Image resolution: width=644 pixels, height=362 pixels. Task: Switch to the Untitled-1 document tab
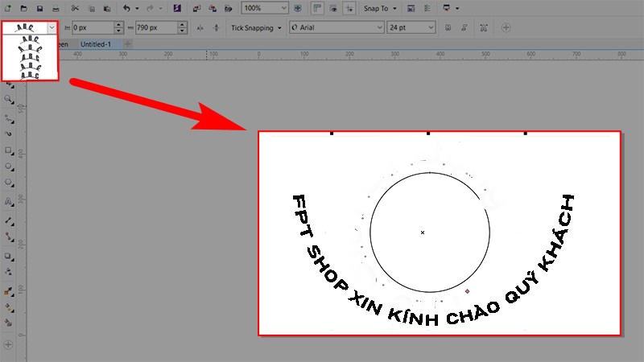(96, 44)
